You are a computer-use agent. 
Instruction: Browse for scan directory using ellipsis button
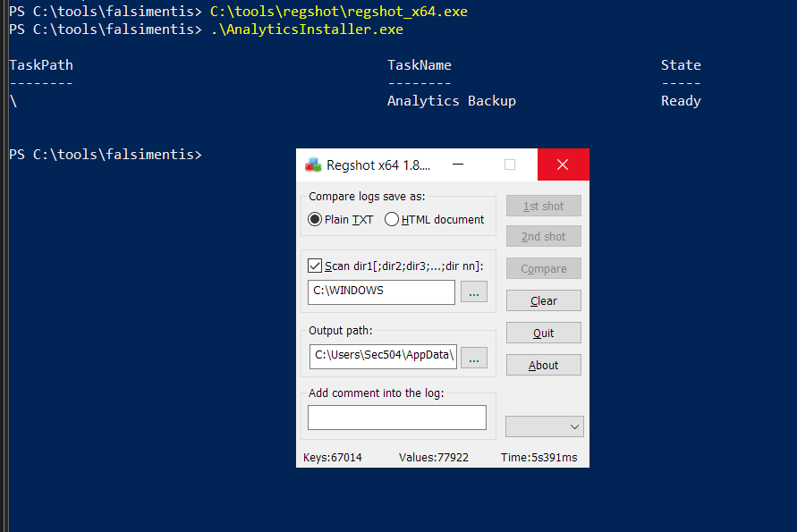coord(474,291)
